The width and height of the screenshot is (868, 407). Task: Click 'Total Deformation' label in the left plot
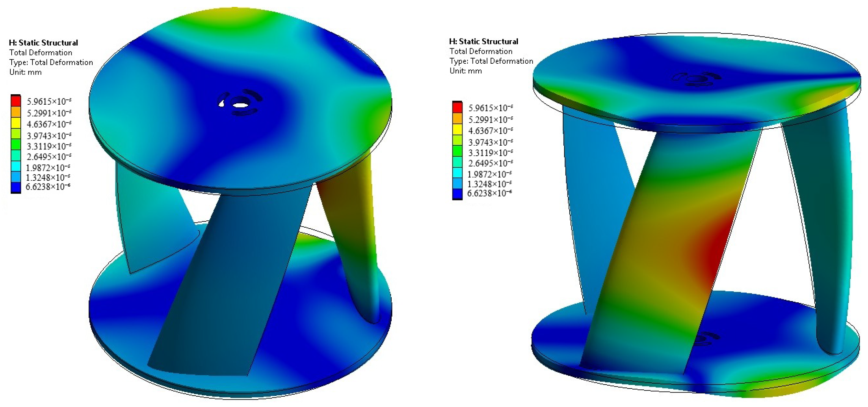coord(40,53)
